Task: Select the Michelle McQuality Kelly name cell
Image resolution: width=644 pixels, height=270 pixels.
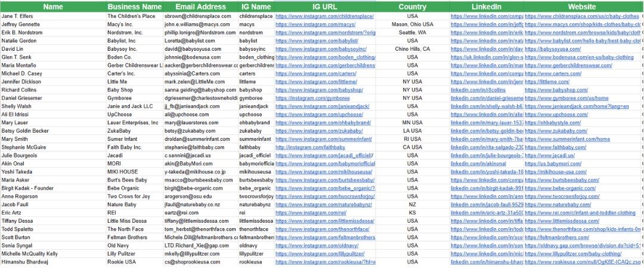Action: (x=53, y=254)
